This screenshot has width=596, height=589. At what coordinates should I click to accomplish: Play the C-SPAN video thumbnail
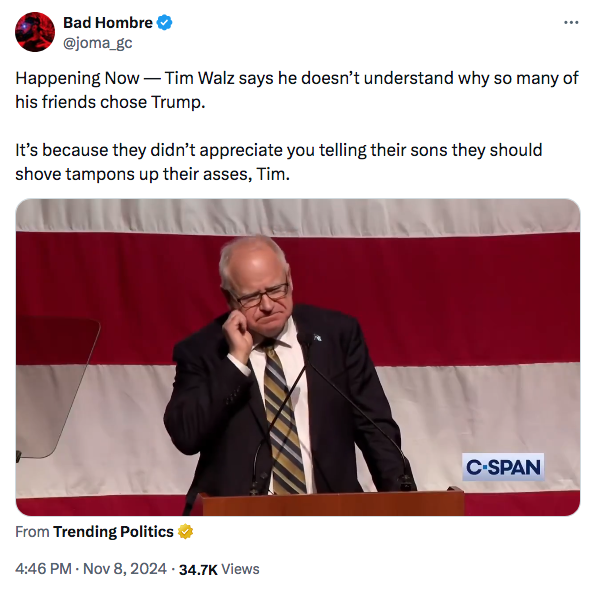[x=298, y=357]
